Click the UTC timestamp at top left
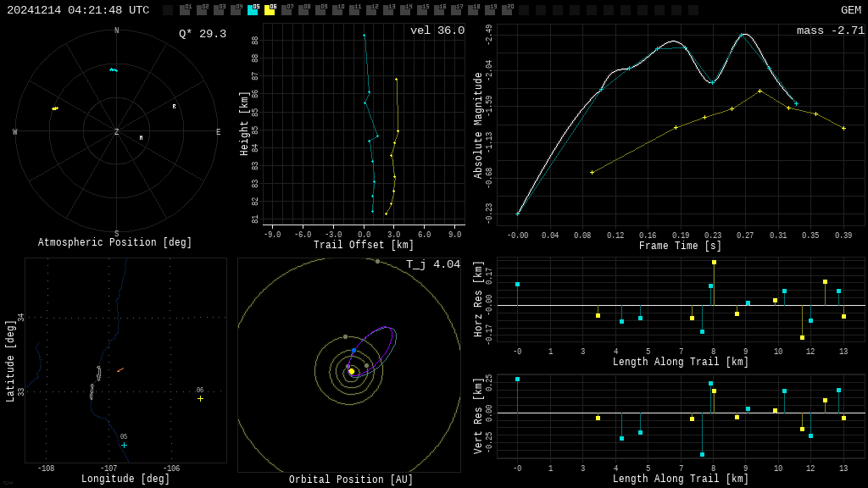The width and height of the screenshot is (868, 488). pos(78,10)
